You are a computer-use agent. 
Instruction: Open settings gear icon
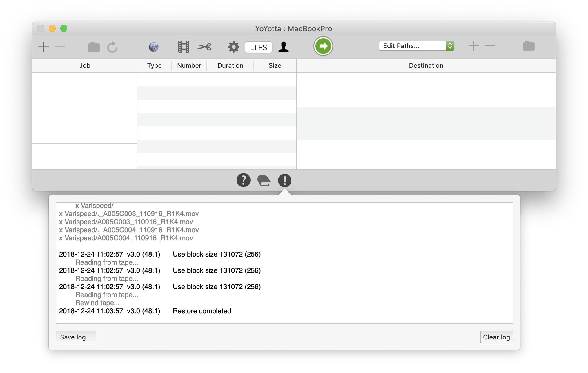(233, 47)
